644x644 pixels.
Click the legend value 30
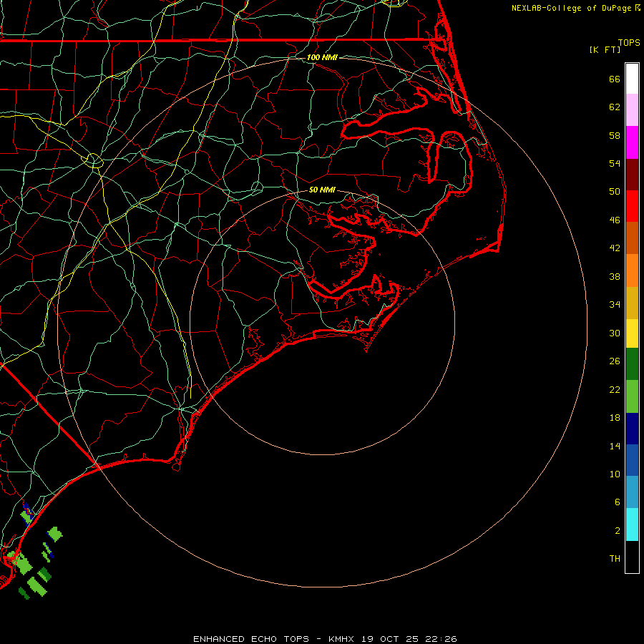615,333
